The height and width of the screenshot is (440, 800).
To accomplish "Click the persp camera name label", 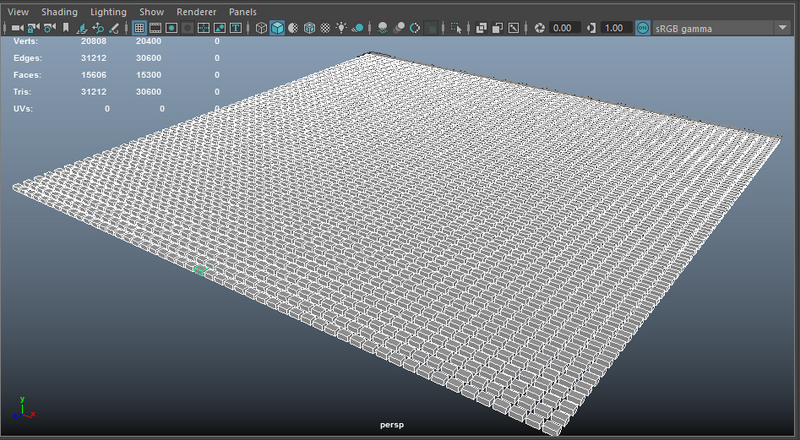I will [x=392, y=425].
